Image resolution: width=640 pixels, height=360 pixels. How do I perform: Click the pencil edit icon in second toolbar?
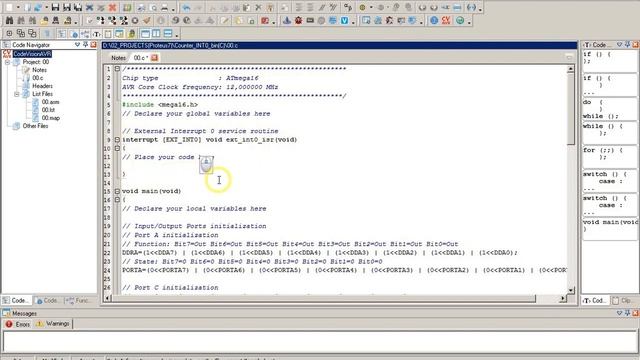[x=225, y=20]
